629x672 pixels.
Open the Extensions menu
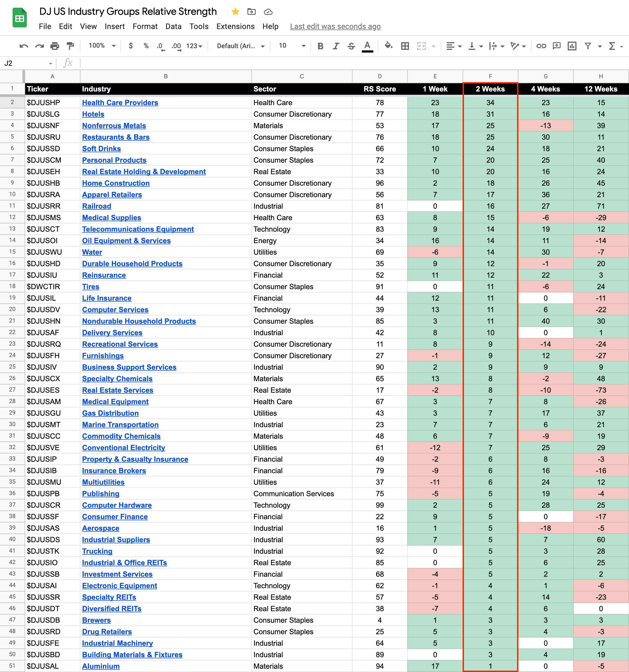tap(235, 26)
